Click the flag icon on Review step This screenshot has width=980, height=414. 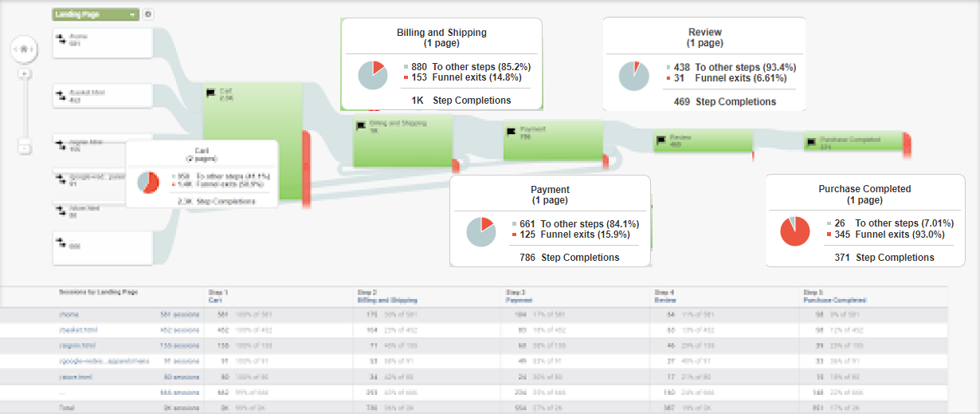click(661, 139)
